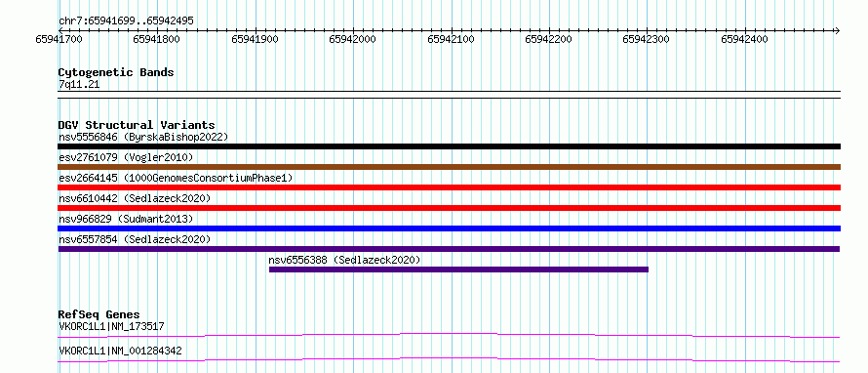The height and width of the screenshot is (373, 868).
Task: Click ruler position 65941900
Action: 255,39
